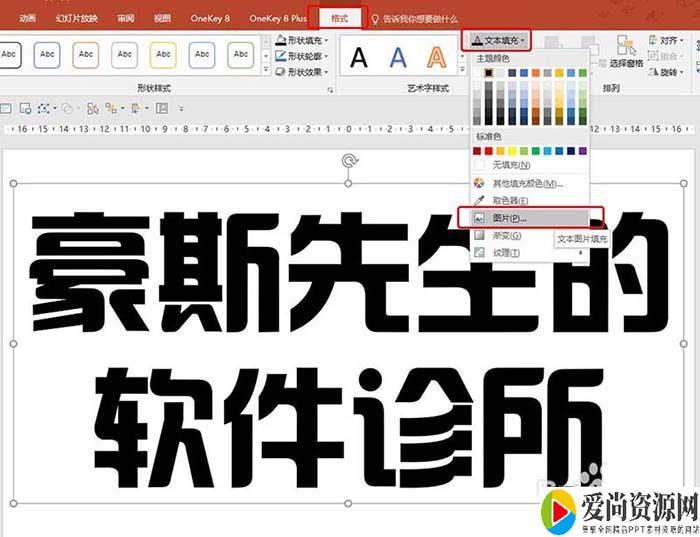
Task: Open the 文本填充 text fill dropdown
Action: click(496, 40)
